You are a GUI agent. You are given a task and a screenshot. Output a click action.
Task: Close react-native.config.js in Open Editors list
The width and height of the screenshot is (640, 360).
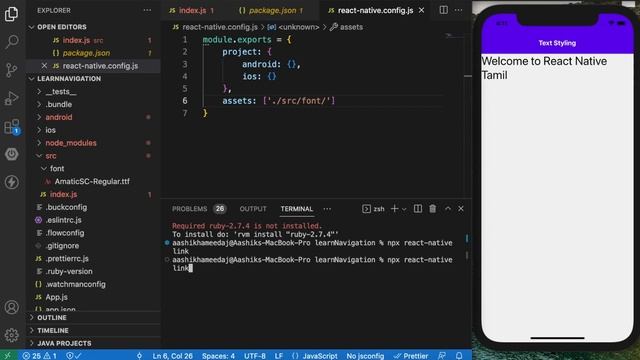coord(44,65)
